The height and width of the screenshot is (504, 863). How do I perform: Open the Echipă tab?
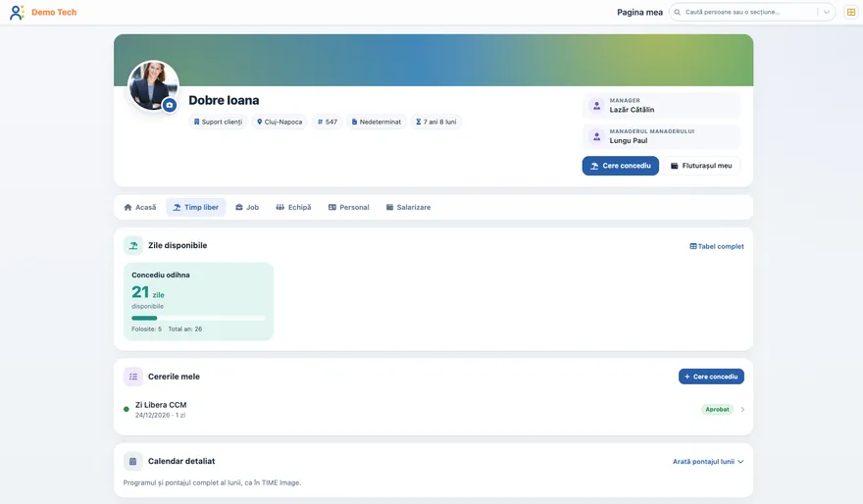pyautogui.click(x=293, y=208)
